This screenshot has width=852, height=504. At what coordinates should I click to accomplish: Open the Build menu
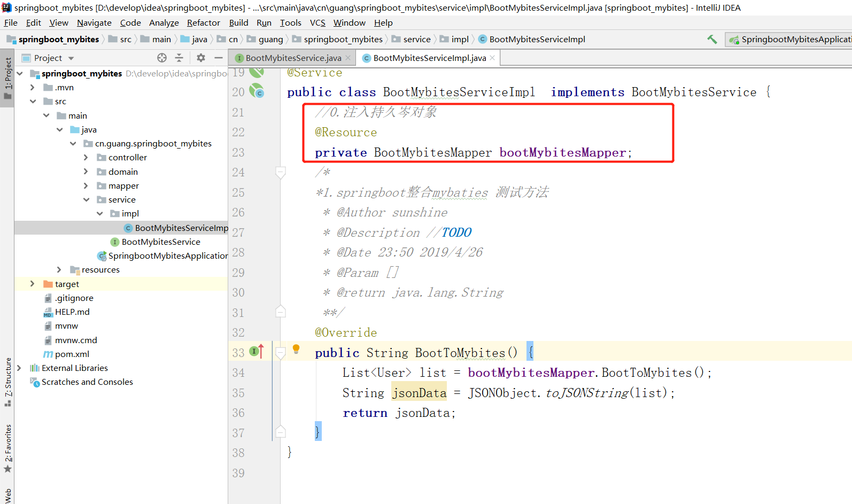coord(238,22)
